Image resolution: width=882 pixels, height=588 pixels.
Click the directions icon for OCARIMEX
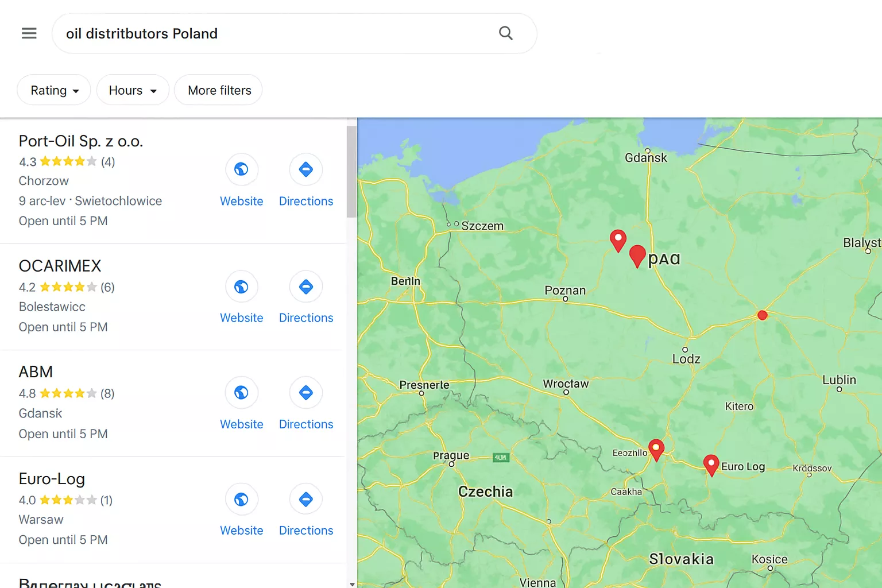coord(305,287)
